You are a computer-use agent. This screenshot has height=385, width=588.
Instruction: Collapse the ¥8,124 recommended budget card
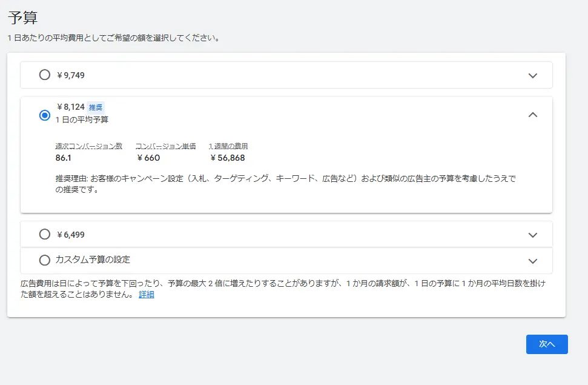(x=533, y=115)
